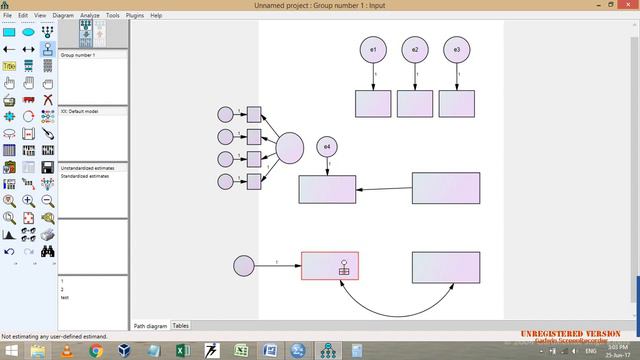
Task: Open Bayesian estimation distribution icon
Action: click(x=9, y=235)
